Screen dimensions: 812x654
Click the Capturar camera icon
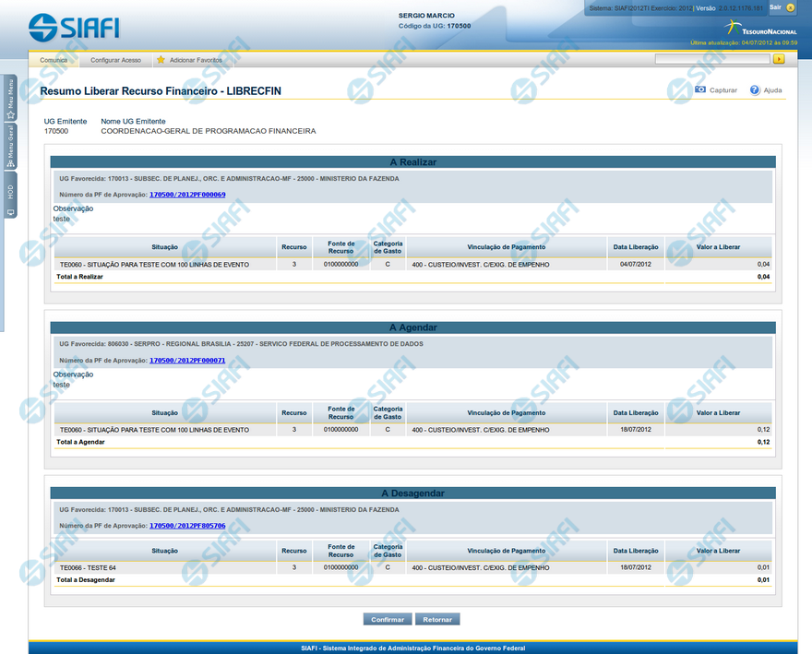tap(700, 90)
